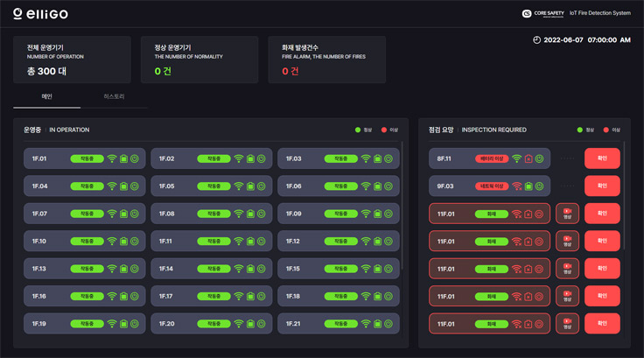Image resolution: width=644 pixels, height=358 pixels.
Task: Click the Wi-Fi signal icon for 1F.01
Action: point(111,159)
